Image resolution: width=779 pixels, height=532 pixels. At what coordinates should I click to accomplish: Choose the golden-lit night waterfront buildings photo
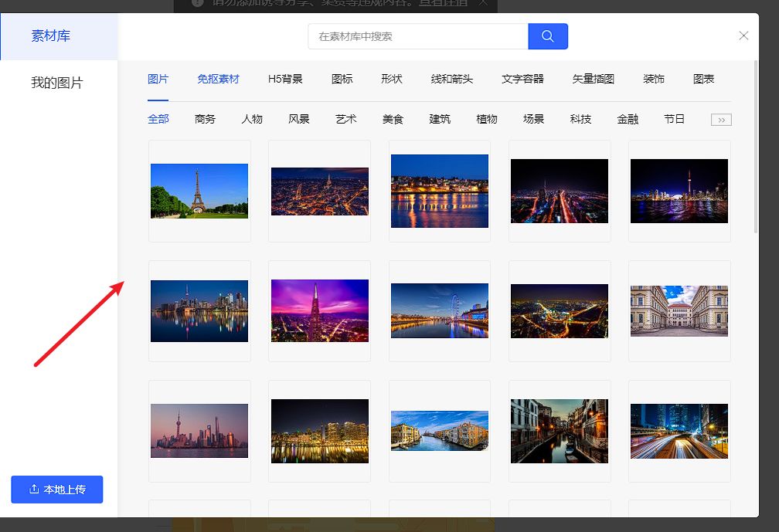[319, 432]
